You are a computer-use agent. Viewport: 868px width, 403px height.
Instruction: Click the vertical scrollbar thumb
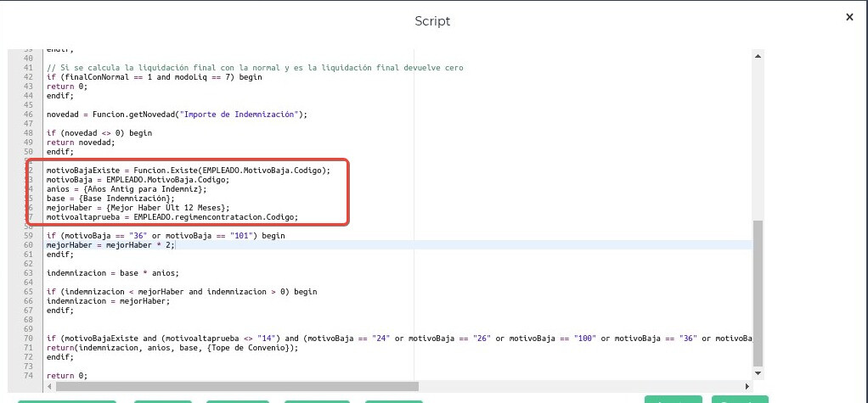pyautogui.click(x=758, y=293)
